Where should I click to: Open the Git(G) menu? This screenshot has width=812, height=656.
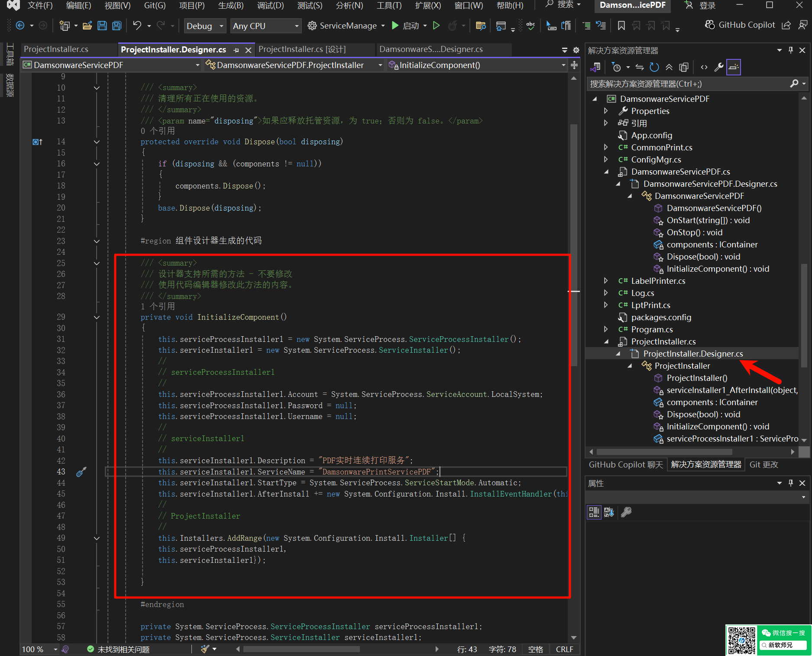pos(155,6)
